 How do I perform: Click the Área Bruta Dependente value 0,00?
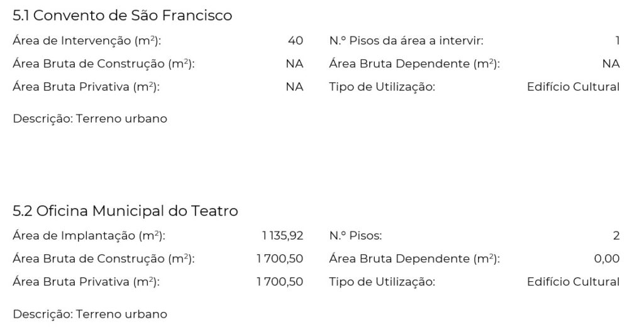pyautogui.click(x=606, y=259)
